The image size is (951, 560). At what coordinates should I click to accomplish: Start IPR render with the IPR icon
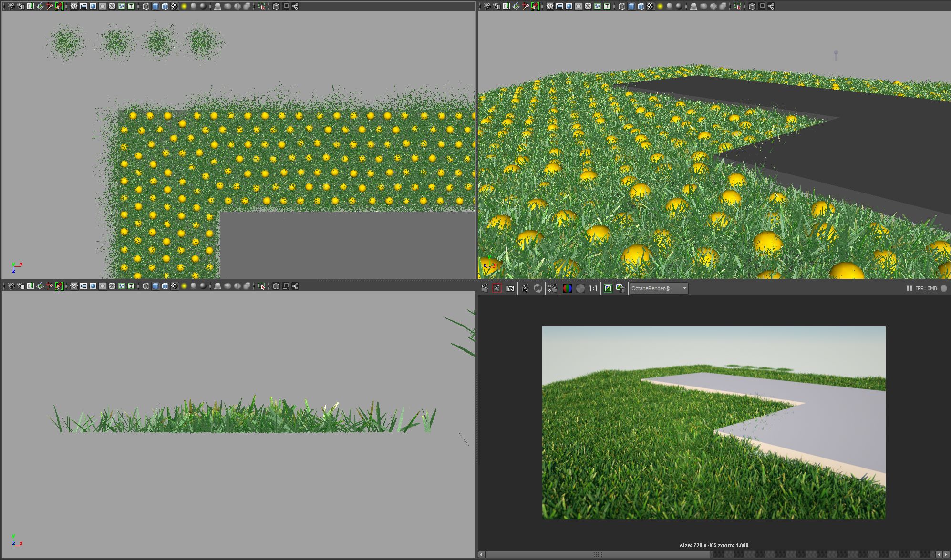tap(525, 288)
